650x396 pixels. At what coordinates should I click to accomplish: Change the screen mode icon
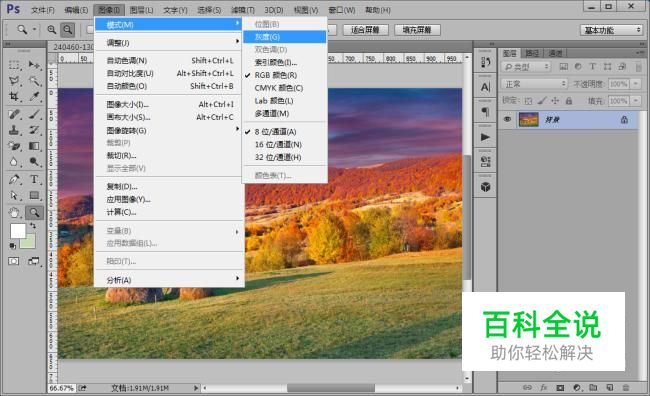[x=34, y=261]
